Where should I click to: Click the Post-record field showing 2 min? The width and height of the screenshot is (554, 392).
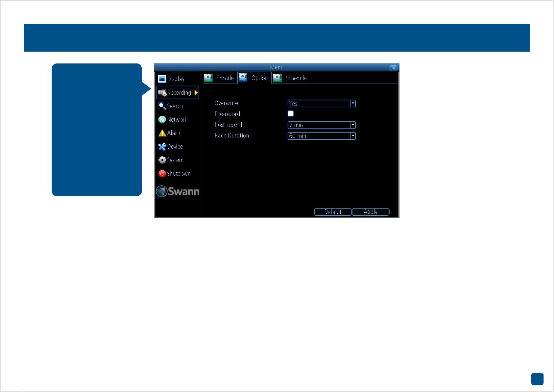(x=322, y=125)
